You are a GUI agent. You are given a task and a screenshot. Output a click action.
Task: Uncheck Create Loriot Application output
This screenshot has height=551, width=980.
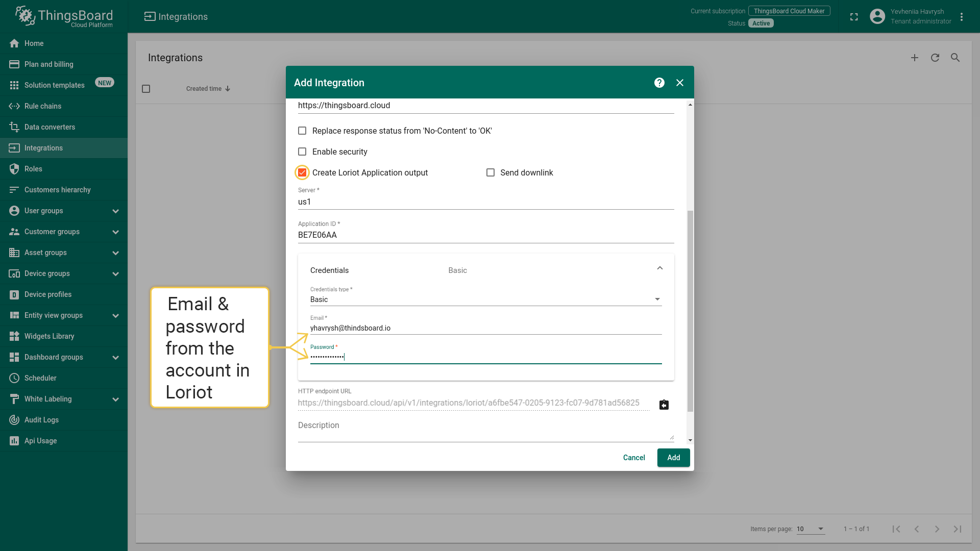pos(302,172)
